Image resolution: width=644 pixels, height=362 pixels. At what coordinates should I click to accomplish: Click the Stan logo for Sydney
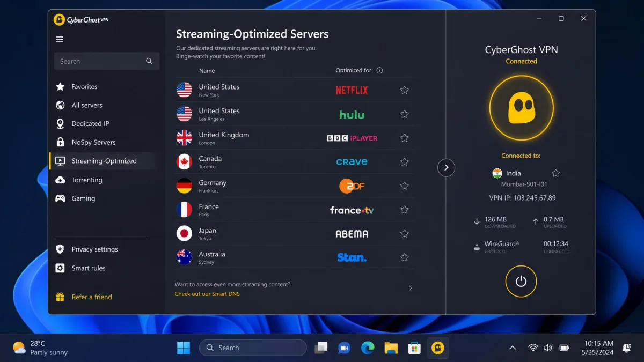point(352,257)
